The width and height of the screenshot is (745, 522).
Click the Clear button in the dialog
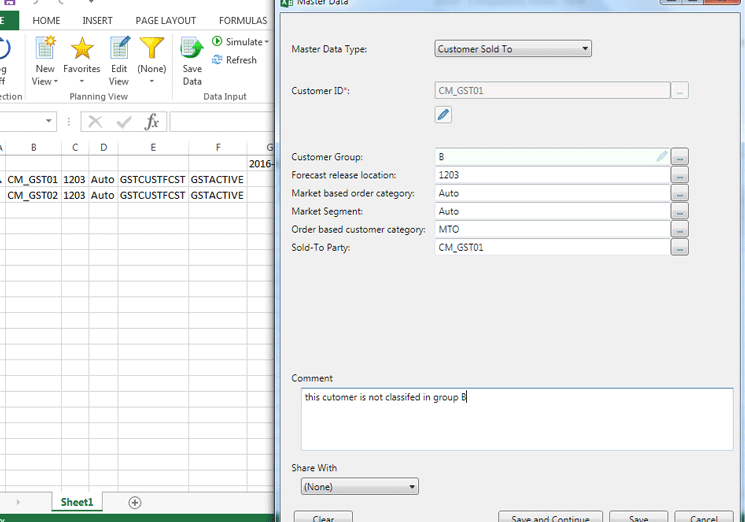tap(323, 518)
